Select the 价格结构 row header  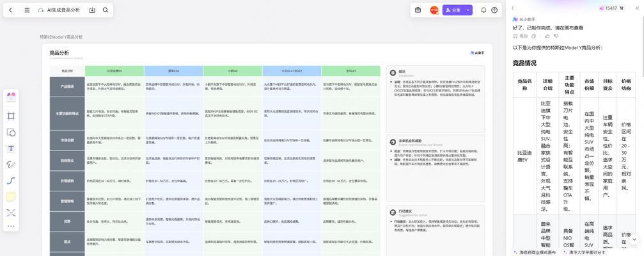67,181
